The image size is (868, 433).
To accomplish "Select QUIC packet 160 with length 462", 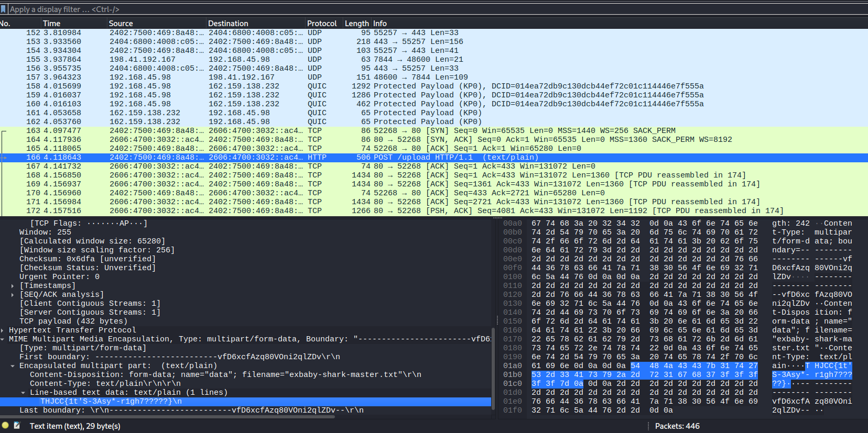I will [x=434, y=104].
